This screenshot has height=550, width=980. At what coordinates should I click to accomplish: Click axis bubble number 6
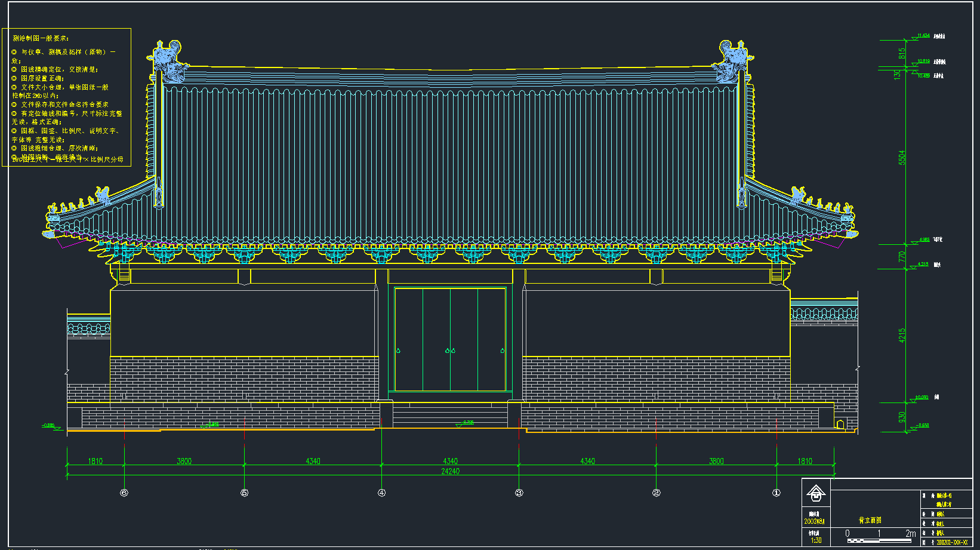pyautogui.click(x=124, y=493)
